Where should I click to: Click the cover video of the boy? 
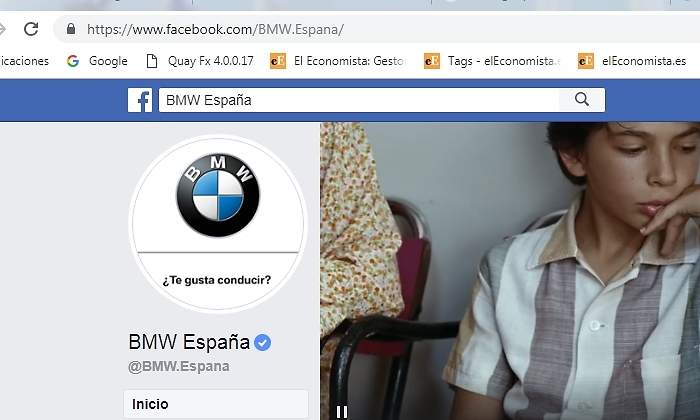(510, 271)
